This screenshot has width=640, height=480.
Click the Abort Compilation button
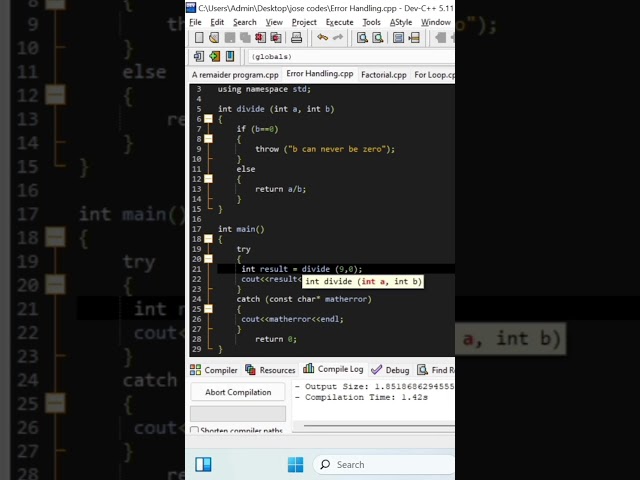pos(238,392)
